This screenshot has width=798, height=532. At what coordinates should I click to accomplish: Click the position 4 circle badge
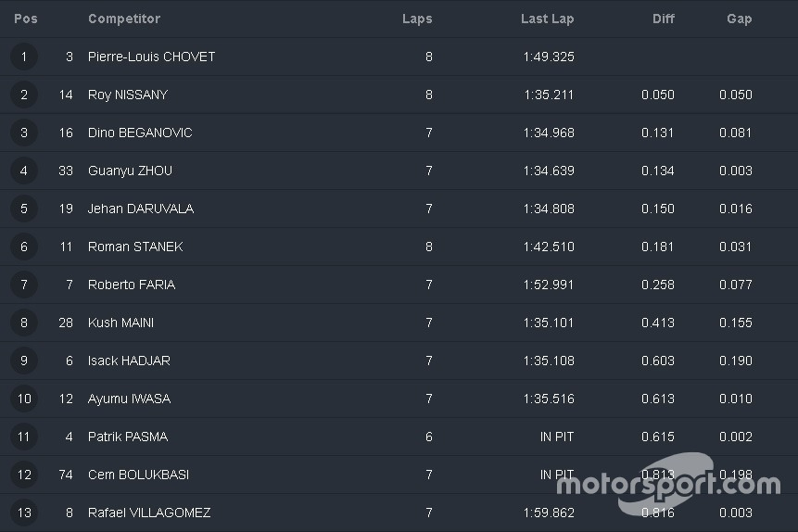click(x=24, y=171)
